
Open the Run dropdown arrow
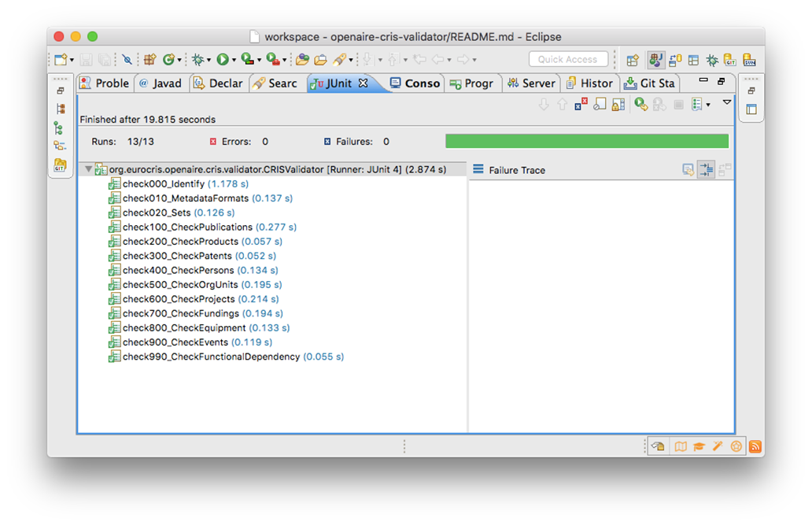(234, 60)
